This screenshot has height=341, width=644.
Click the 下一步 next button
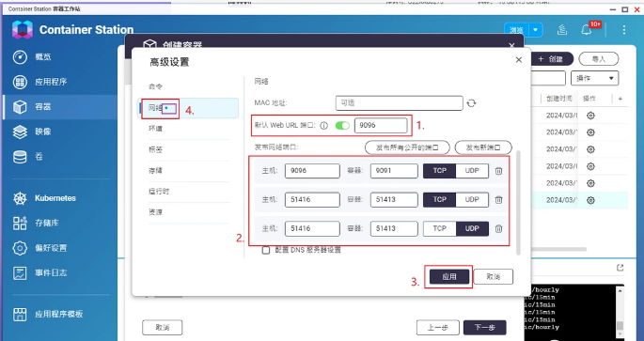click(485, 328)
